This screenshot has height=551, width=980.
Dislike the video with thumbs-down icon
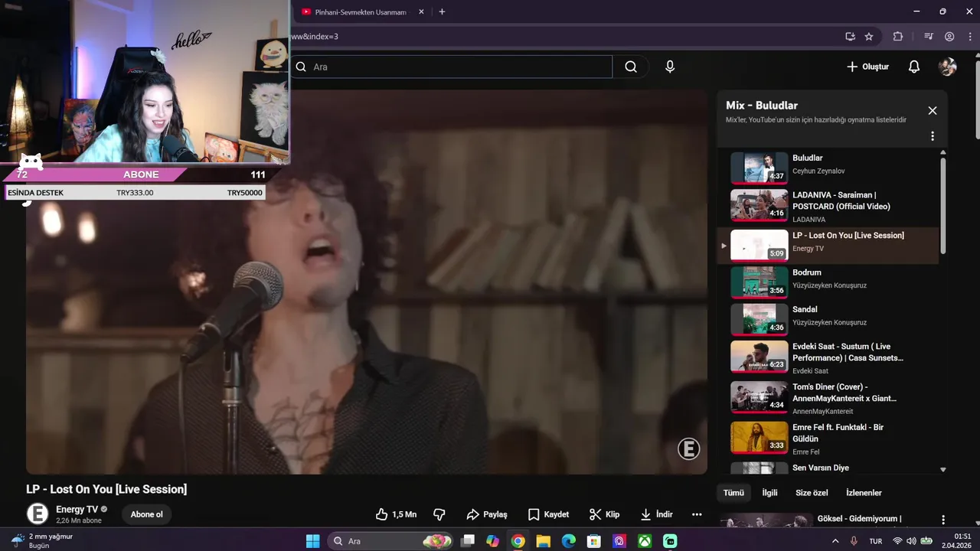coord(439,514)
